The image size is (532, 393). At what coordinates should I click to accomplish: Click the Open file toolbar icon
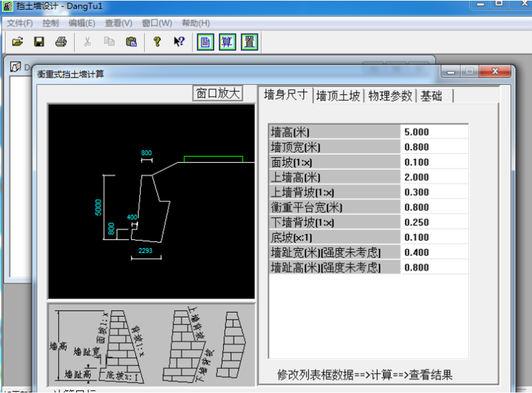pyautogui.click(x=17, y=42)
